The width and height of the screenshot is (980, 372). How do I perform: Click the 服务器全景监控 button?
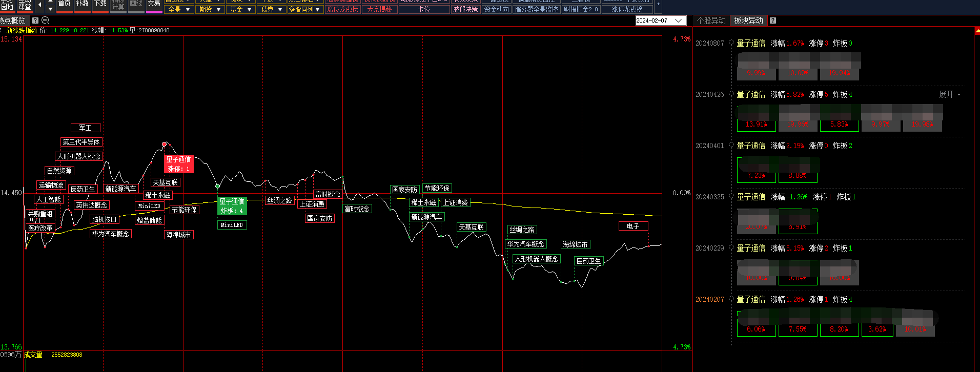click(536, 9)
